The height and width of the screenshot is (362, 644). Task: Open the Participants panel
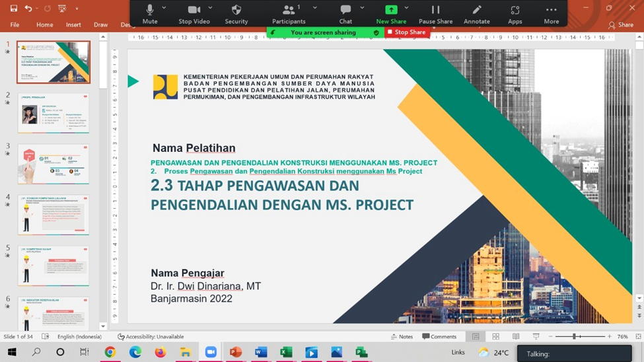(x=289, y=14)
